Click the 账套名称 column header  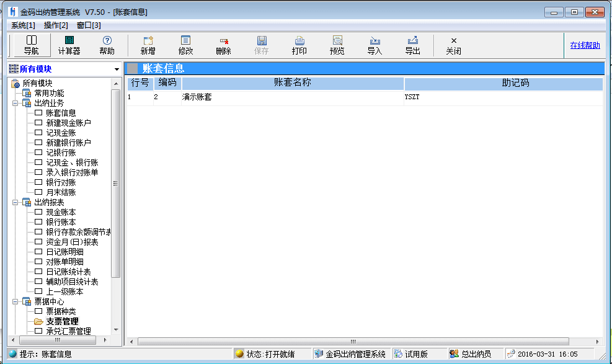pos(292,82)
